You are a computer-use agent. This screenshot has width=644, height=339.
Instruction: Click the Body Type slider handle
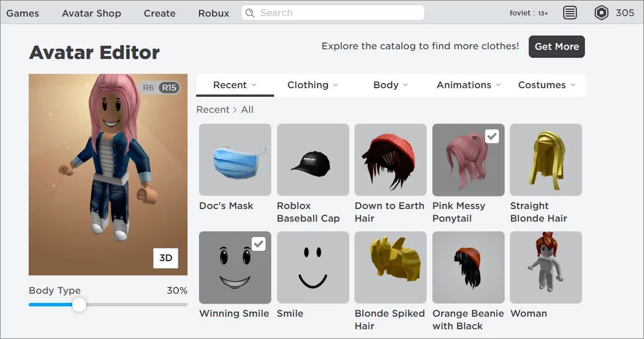click(79, 305)
